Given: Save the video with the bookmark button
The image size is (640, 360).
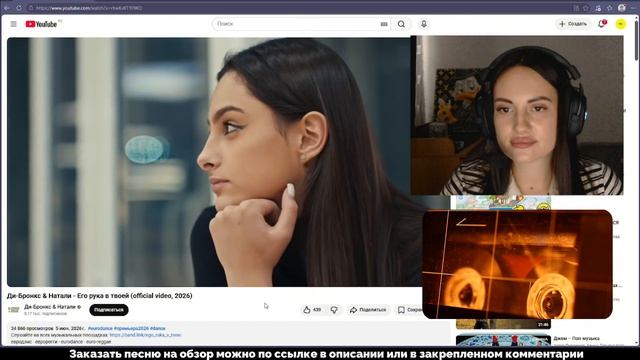Looking at the screenshot, I should (409, 310).
